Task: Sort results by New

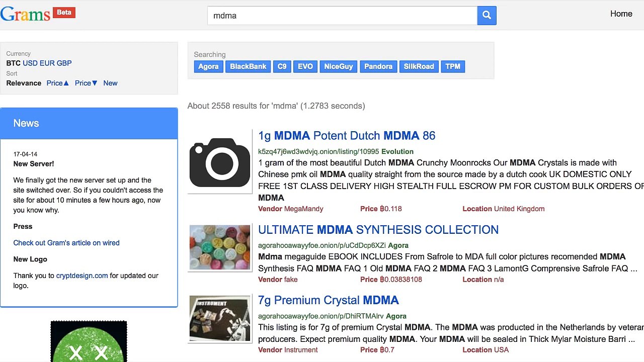Action: tap(110, 83)
